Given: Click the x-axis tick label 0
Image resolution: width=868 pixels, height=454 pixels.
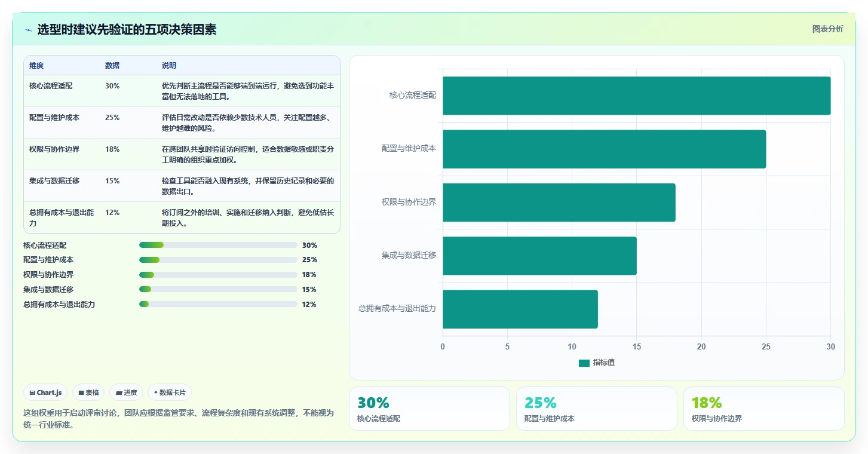Looking at the screenshot, I should [443, 346].
